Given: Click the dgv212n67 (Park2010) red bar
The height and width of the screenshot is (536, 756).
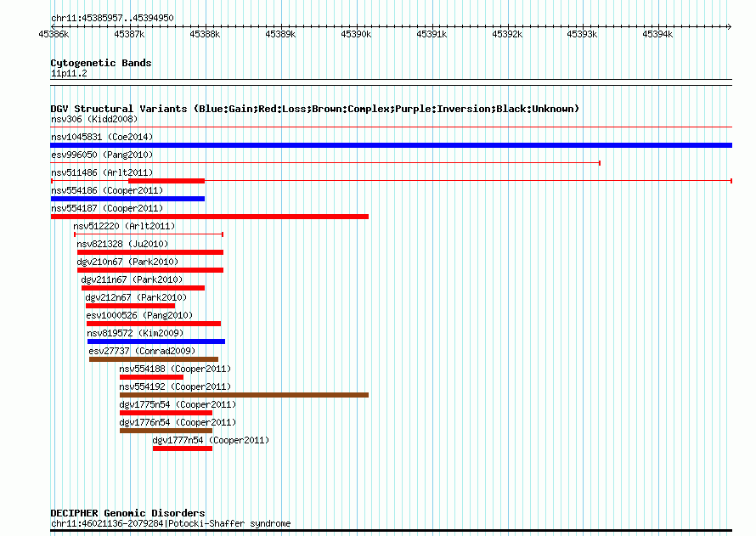Looking at the screenshot, I should [x=130, y=306].
